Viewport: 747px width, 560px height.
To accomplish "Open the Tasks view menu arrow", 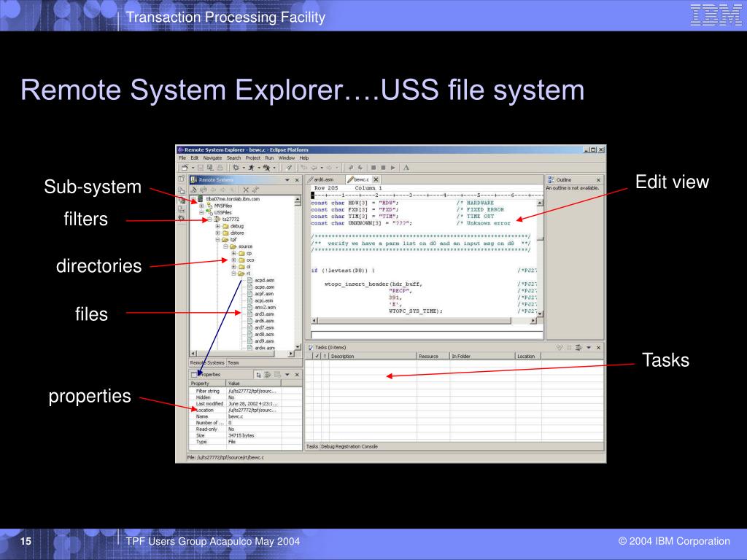I will point(589,348).
